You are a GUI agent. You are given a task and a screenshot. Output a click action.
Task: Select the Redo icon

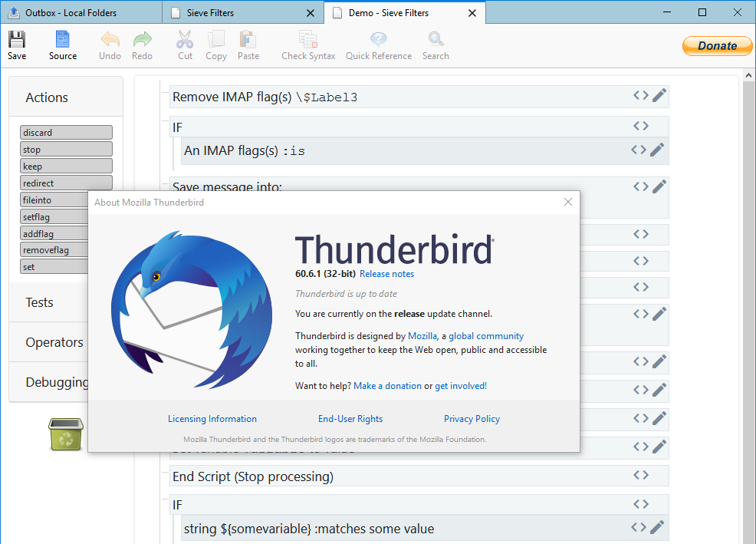pos(142,45)
